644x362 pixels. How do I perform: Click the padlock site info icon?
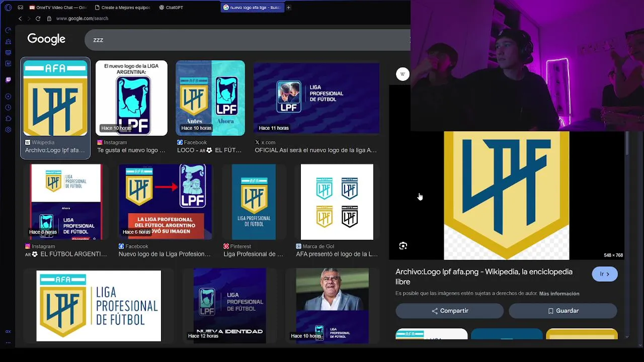pyautogui.click(x=49, y=19)
